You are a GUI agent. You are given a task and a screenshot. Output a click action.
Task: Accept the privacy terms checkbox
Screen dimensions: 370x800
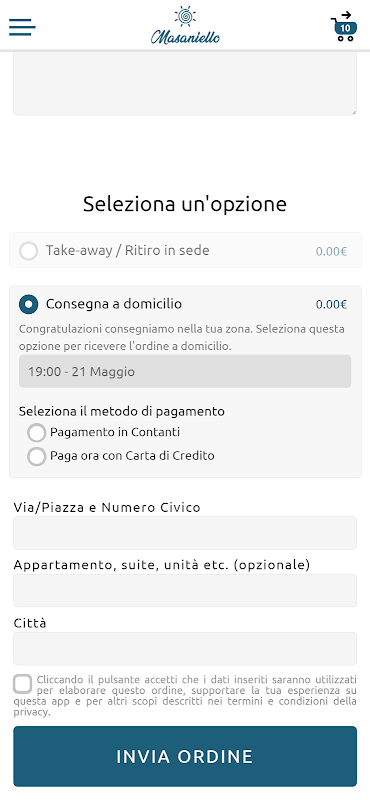(22, 684)
